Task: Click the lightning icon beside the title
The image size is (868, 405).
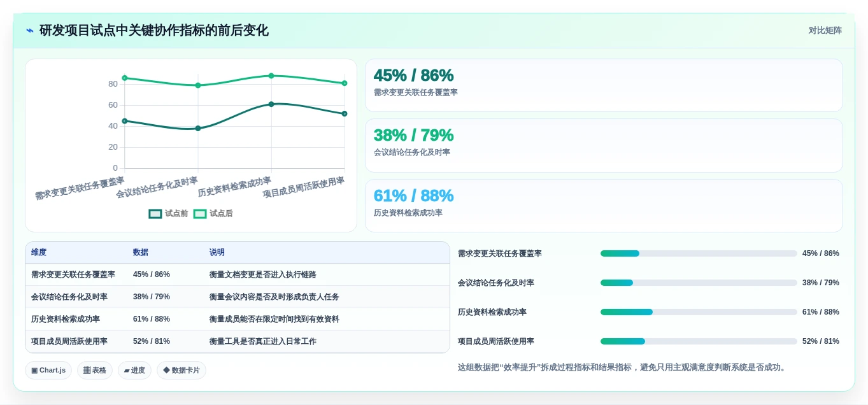Action: (x=30, y=31)
